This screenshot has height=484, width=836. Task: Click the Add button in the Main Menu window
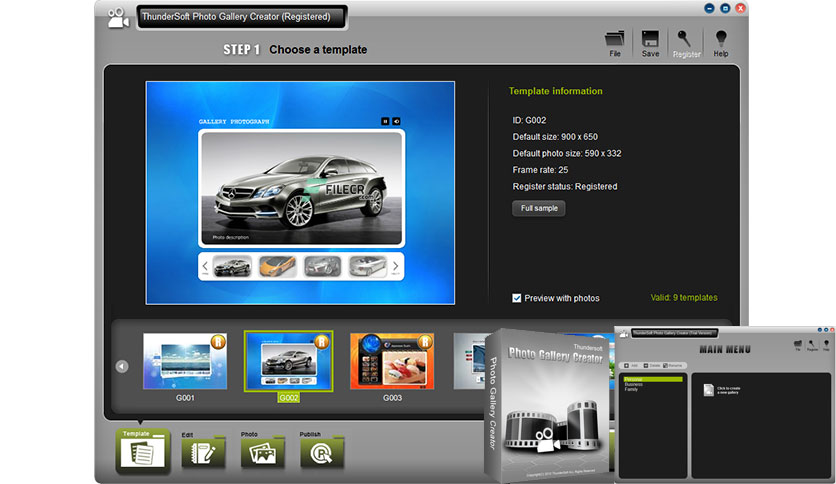(x=631, y=366)
